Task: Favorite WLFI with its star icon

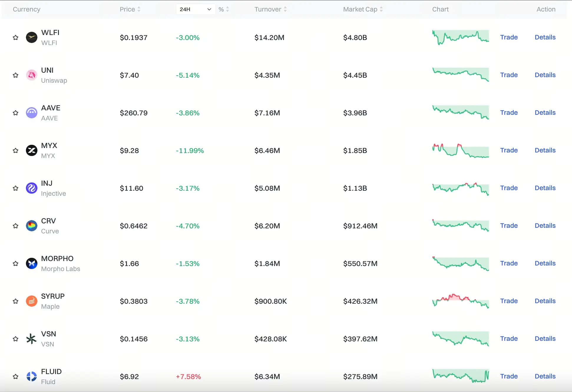Action: [x=16, y=37]
